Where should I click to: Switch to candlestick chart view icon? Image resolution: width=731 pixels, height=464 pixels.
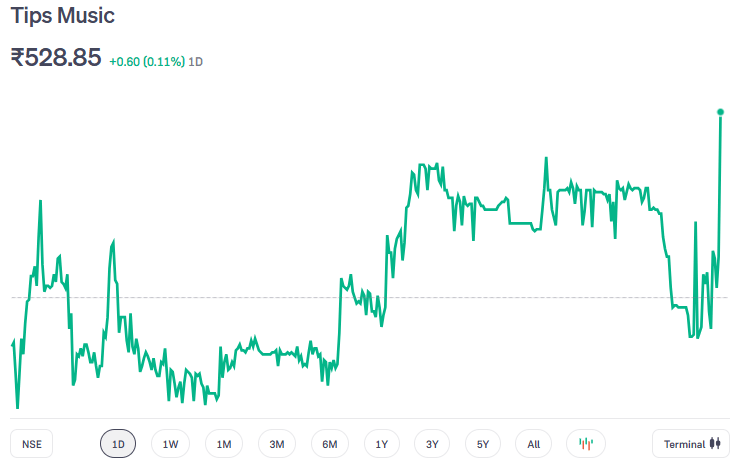pos(586,443)
